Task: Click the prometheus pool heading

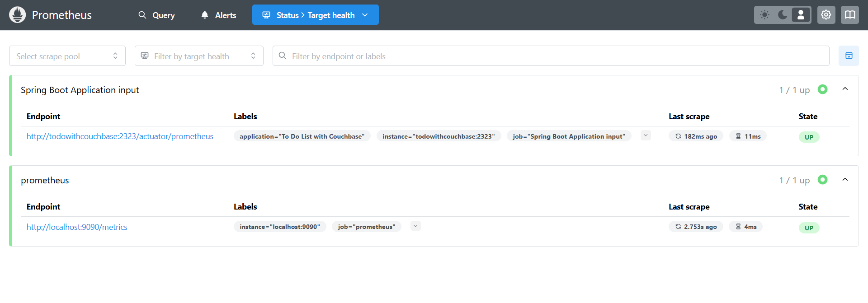Action: (45, 180)
